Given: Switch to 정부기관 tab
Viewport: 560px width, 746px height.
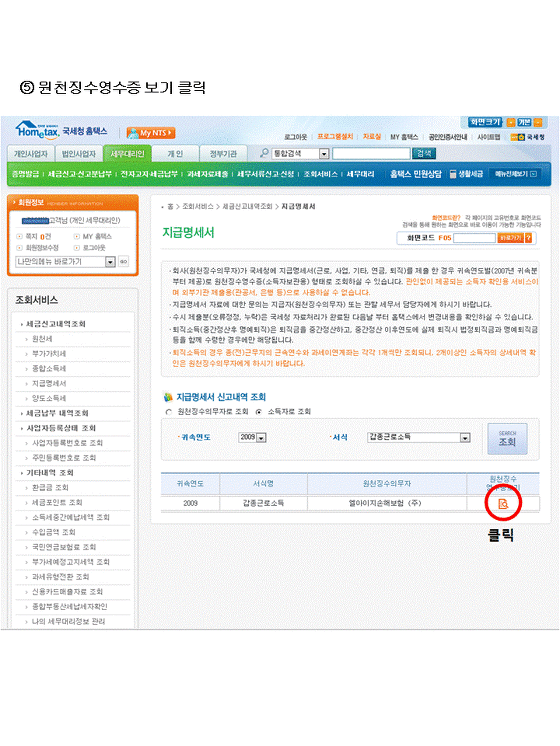Looking at the screenshot, I should pos(223,154).
